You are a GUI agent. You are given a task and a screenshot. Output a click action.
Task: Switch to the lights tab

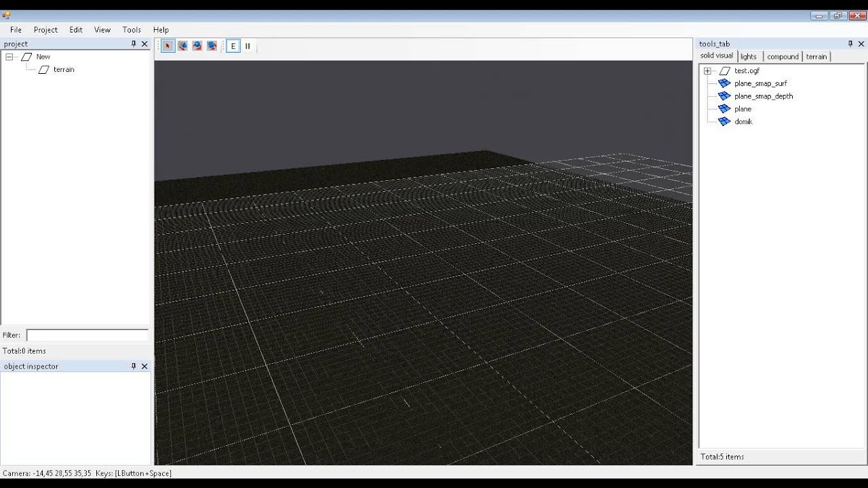[x=749, y=56]
